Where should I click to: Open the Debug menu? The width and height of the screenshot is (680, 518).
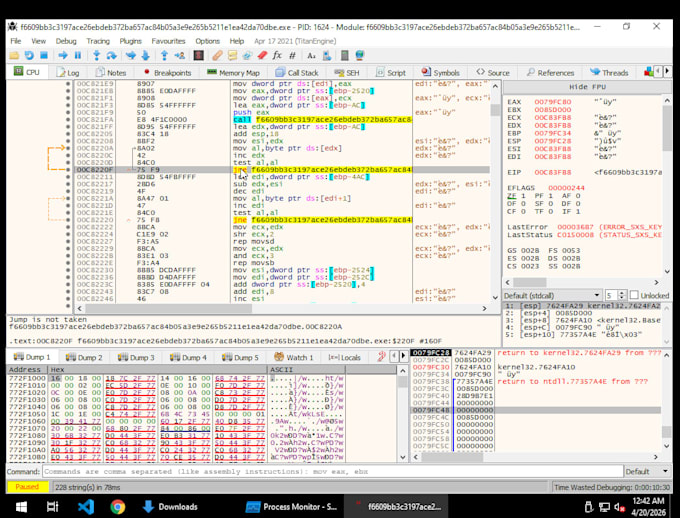pyautogui.click(x=66, y=41)
